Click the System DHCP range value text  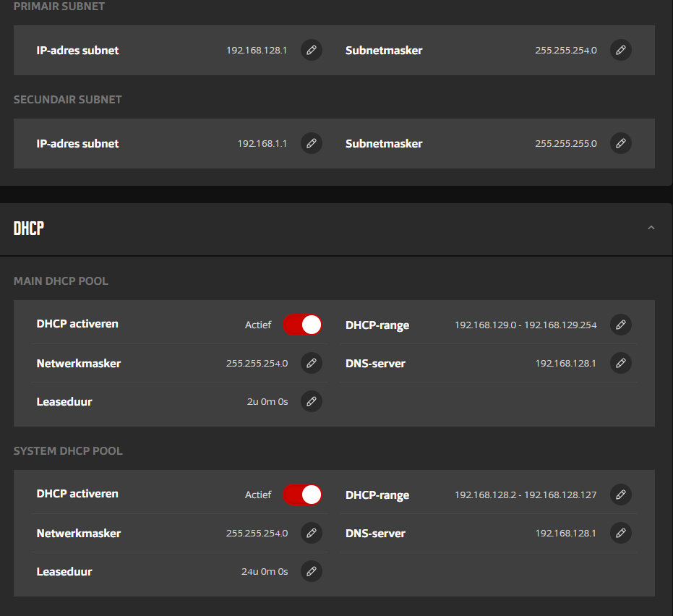point(526,495)
